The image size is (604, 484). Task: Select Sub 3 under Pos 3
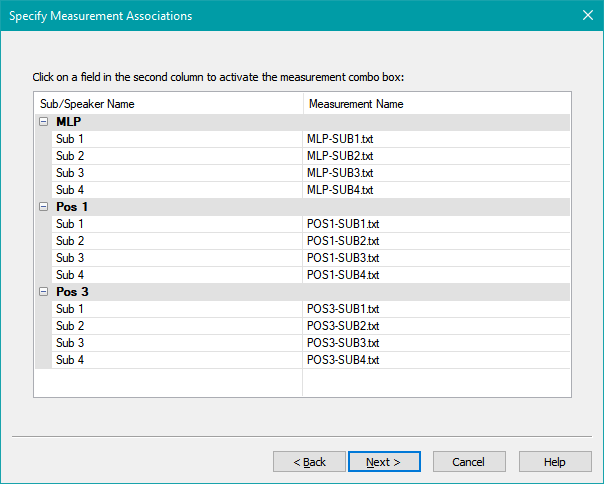pos(177,343)
